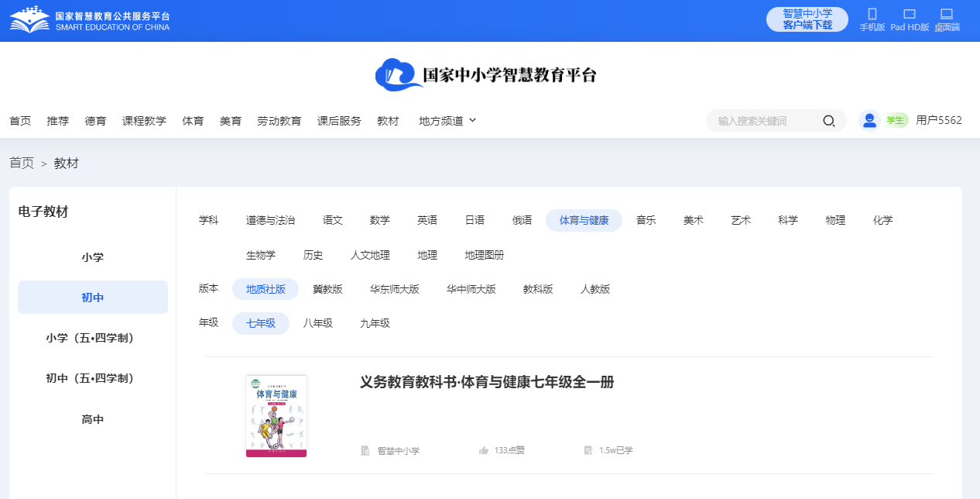Open 教材 in the navigation bar

pos(388,121)
